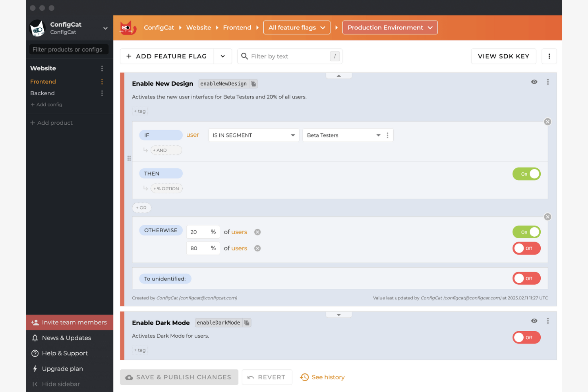Add a new config in sidebar
This screenshot has width=588, height=392.
(x=46, y=104)
